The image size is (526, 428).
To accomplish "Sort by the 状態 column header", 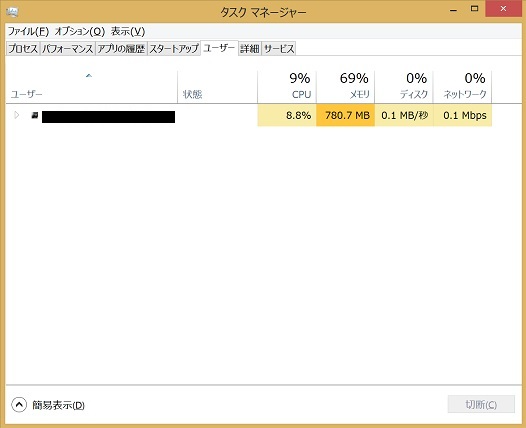I will 217,87.
